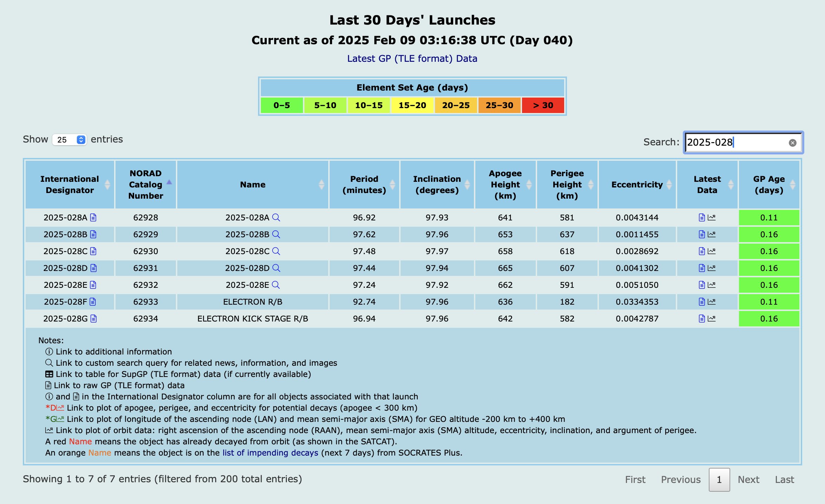Go to Last page
Screen dimensions: 825x504
784,480
